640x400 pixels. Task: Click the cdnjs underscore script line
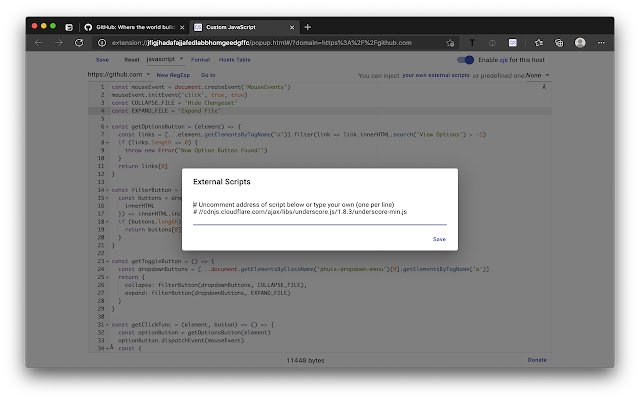[x=300, y=212]
